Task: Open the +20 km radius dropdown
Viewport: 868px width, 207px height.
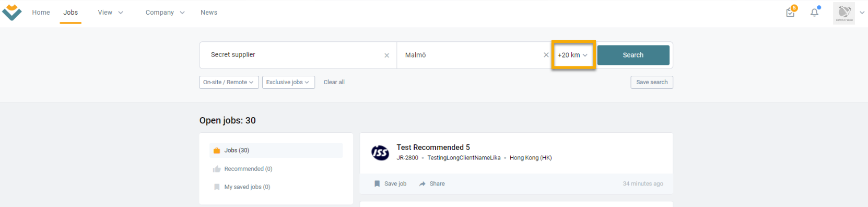Action: coord(573,55)
